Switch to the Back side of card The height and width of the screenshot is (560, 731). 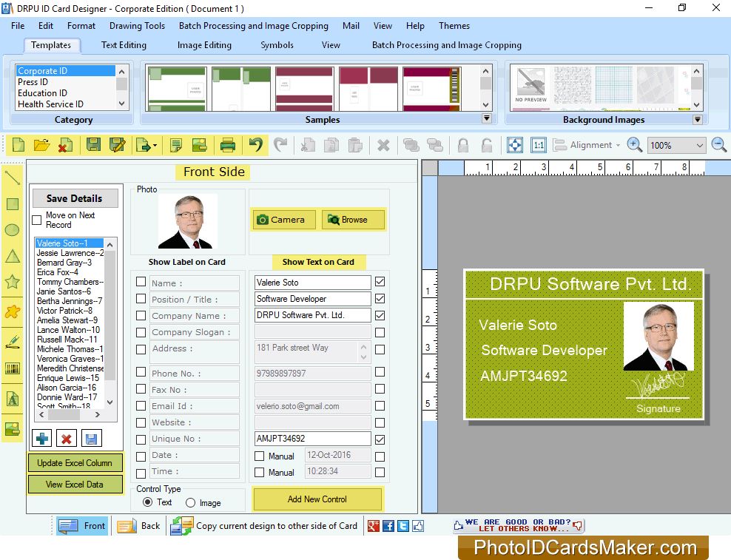pyautogui.click(x=138, y=526)
